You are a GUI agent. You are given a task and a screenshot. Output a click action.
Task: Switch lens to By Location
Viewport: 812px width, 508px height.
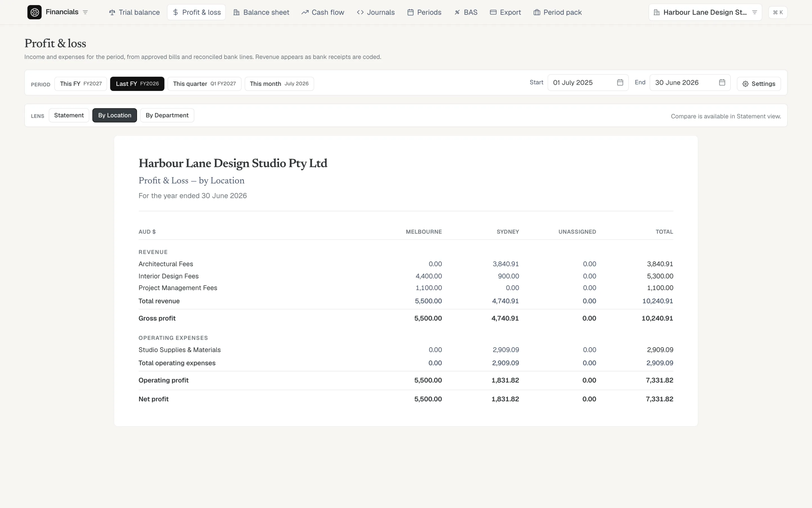point(115,115)
